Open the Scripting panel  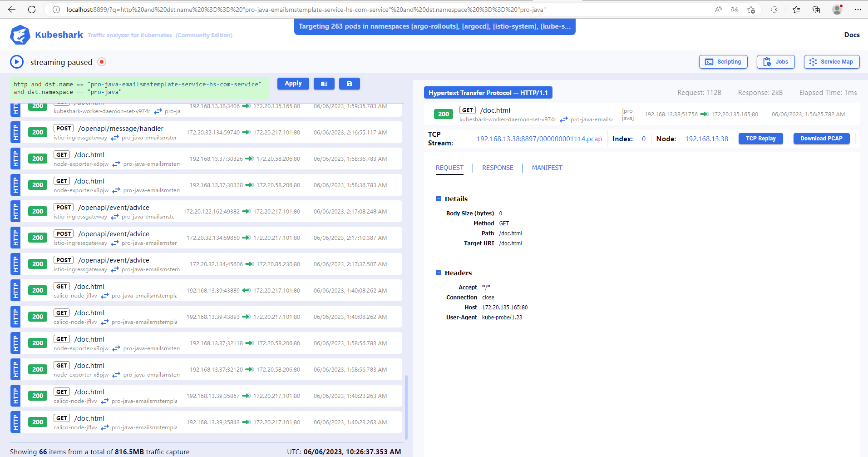(723, 62)
